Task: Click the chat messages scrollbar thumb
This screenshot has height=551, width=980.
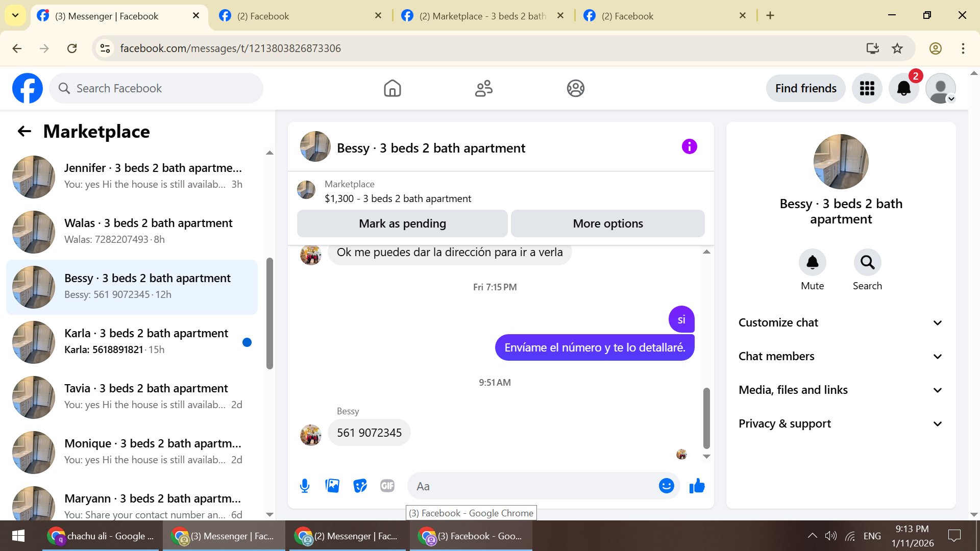Action: [706, 418]
